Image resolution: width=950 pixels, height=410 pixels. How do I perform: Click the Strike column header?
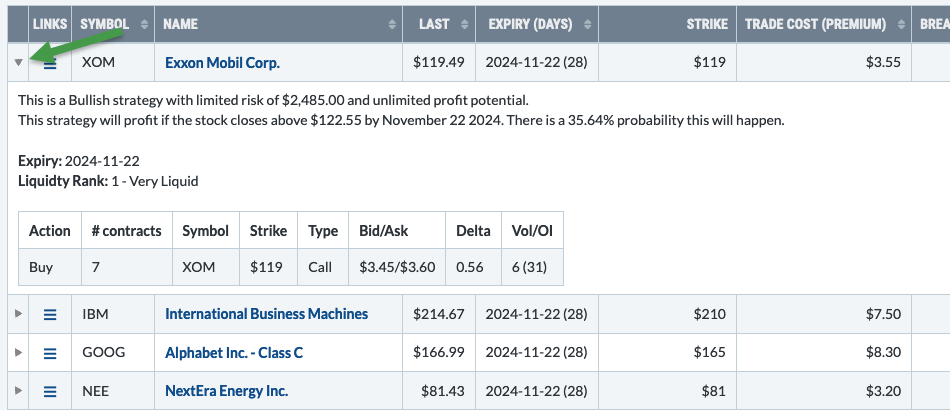tap(667, 24)
